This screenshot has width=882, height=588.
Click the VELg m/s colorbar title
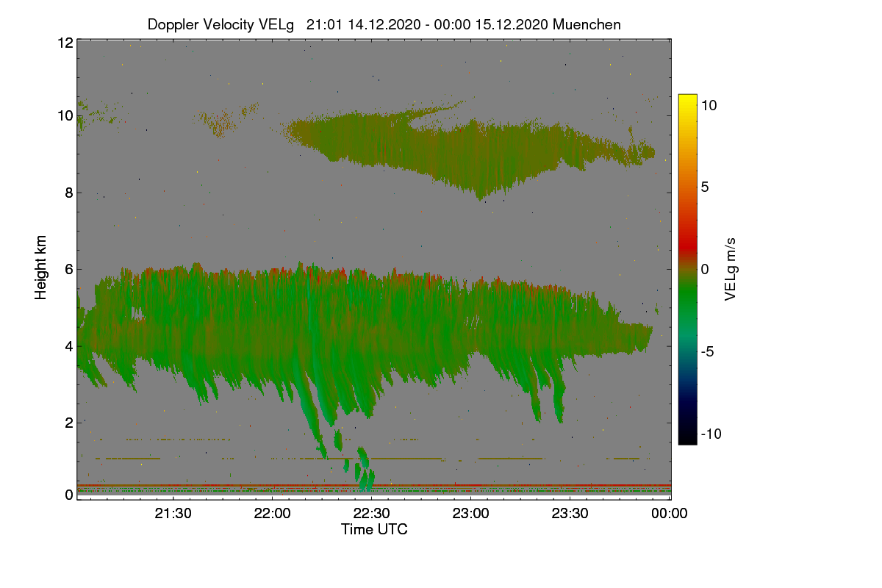pos(731,269)
